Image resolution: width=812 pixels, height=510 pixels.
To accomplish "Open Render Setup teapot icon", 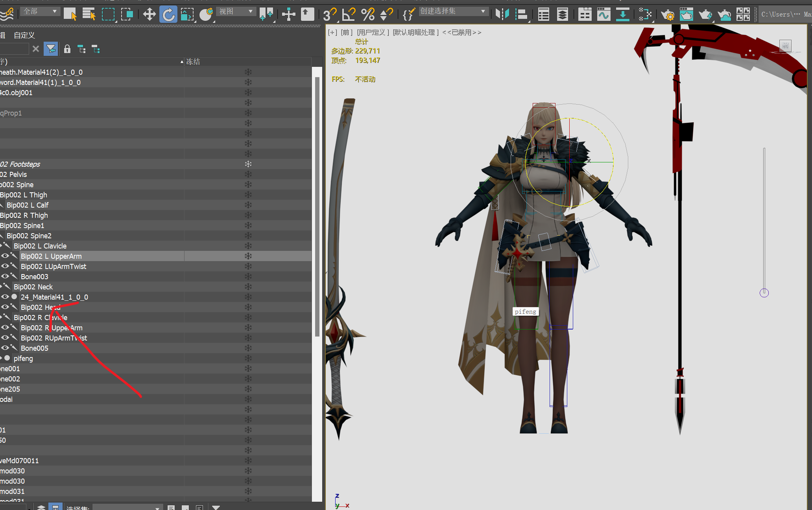I will [667, 15].
